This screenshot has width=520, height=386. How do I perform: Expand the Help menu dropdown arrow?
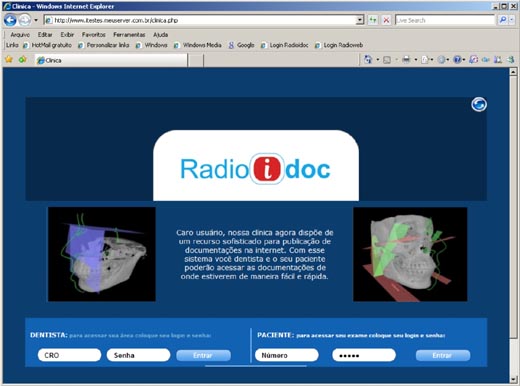coord(464,60)
